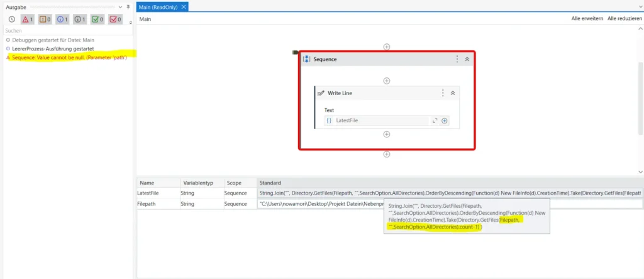Open the Sequence scope dropdown for Filepath
644x279 pixels.
pyautogui.click(x=241, y=203)
